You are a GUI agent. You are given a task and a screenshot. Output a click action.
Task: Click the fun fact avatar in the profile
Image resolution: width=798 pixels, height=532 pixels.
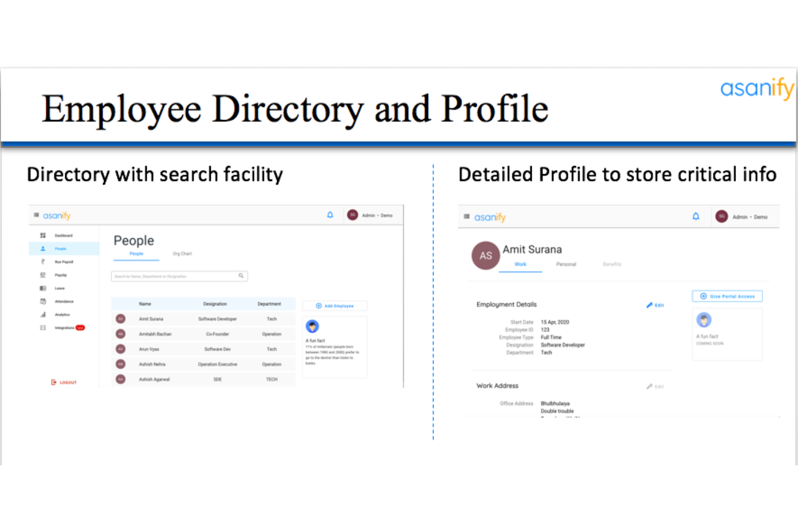[x=704, y=320]
